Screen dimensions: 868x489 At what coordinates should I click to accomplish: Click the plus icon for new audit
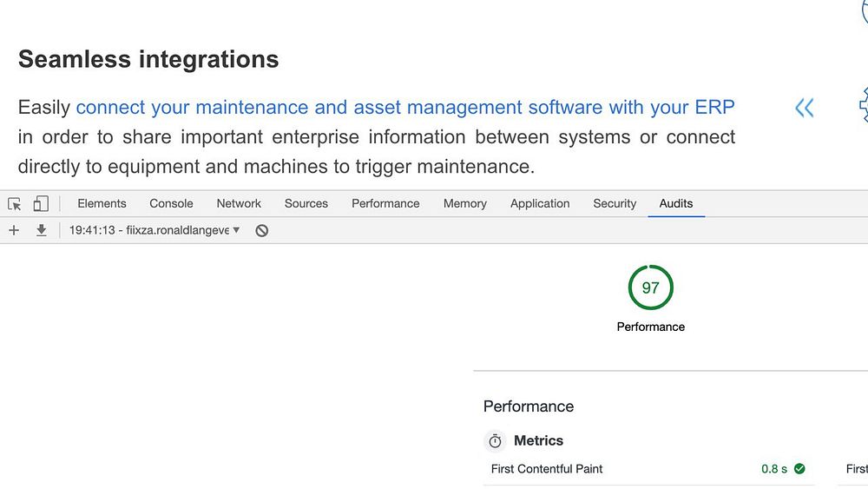[14, 230]
